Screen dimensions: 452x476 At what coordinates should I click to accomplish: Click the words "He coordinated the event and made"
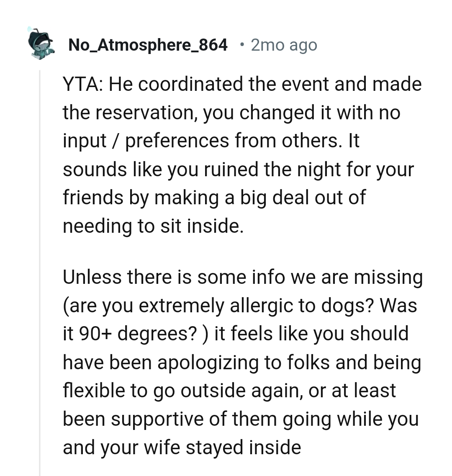265,84
